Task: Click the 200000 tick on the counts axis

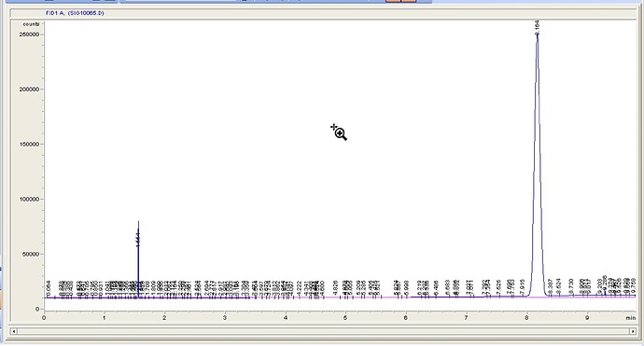Action: tap(29, 90)
